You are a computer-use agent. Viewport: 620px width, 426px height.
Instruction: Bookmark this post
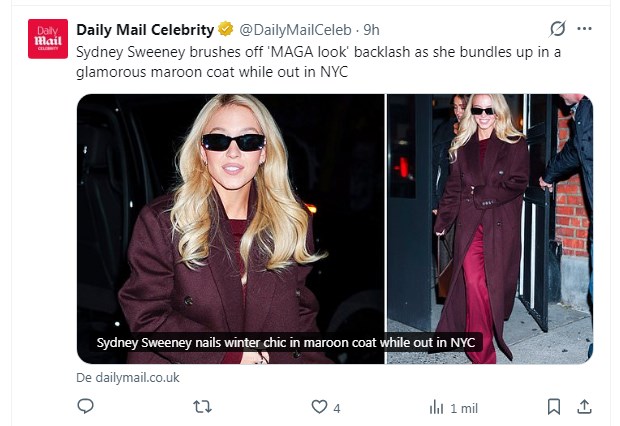coord(553,407)
